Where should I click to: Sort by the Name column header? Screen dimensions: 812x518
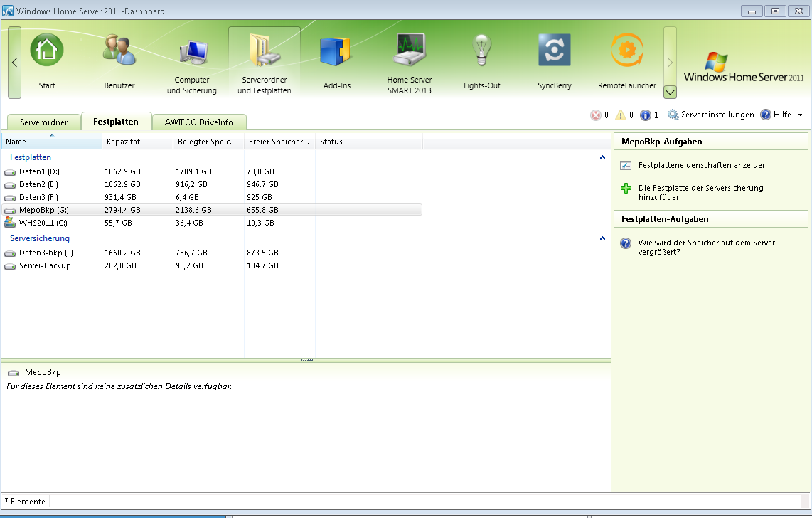52,142
